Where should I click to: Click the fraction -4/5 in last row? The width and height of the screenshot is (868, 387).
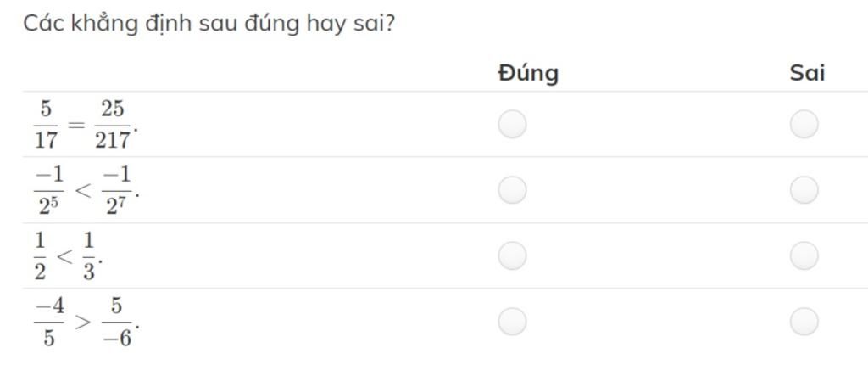[48, 322]
